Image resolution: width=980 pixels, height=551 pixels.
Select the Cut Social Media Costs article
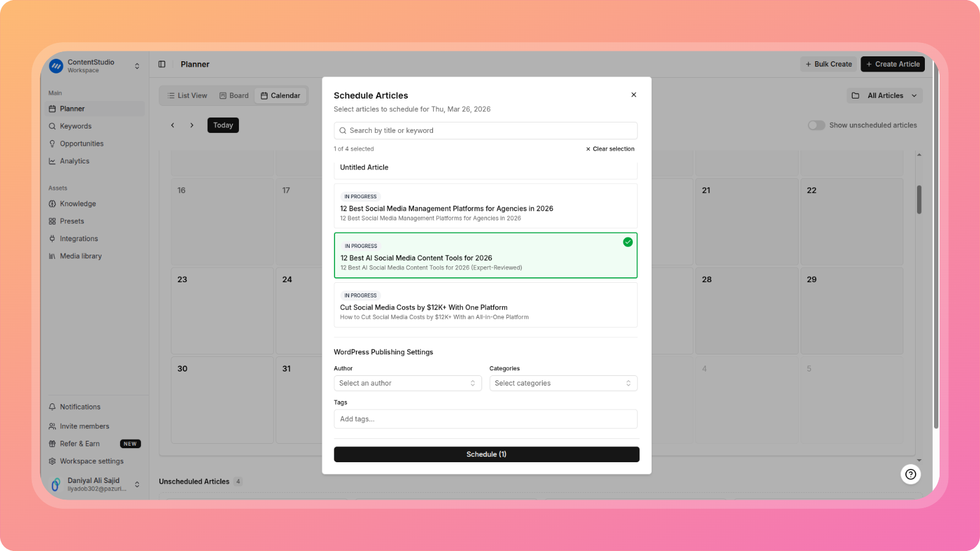tap(485, 305)
